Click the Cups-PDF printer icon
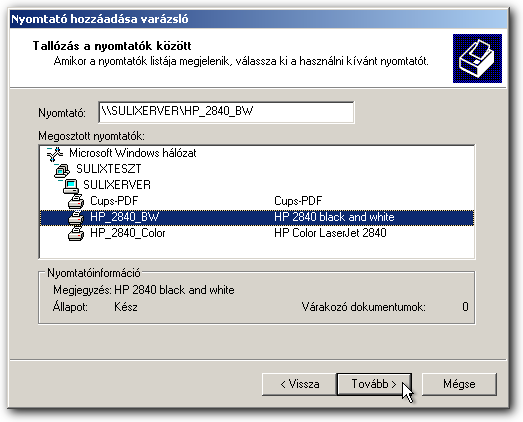Image resolution: width=523 pixels, height=422 pixels. pos(76,202)
